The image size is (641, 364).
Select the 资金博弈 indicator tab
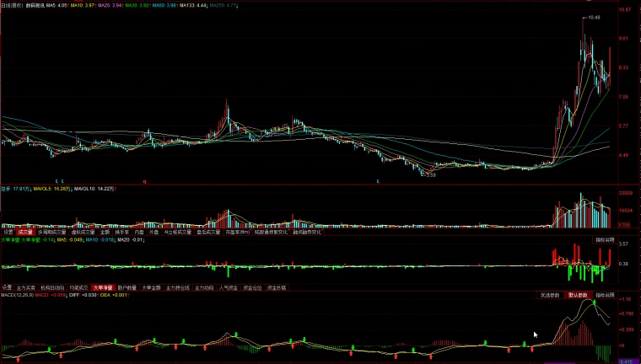[x=277, y=287]
